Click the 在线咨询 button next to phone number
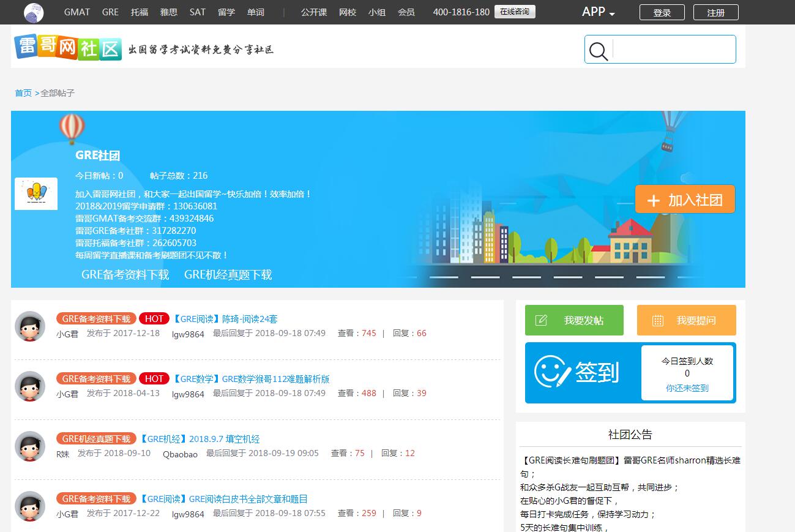Image resolution: width=795 pixels, height=532 pixels. coord(515,12)
